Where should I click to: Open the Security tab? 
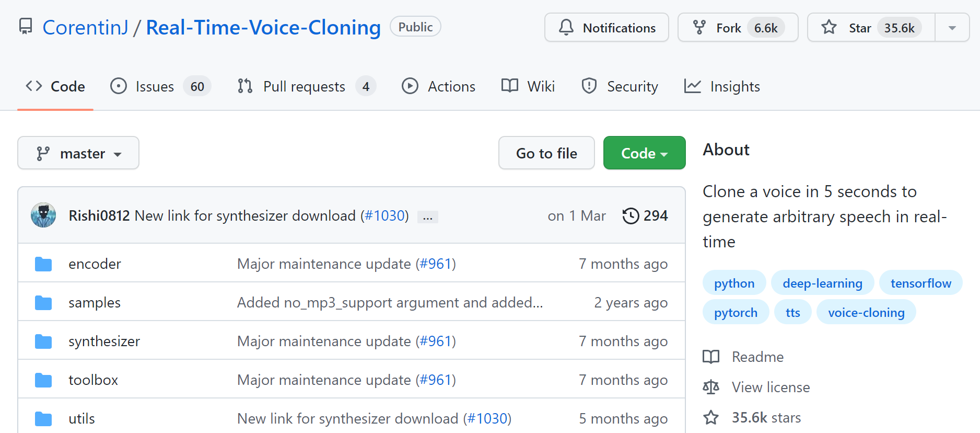click(620, 86)
